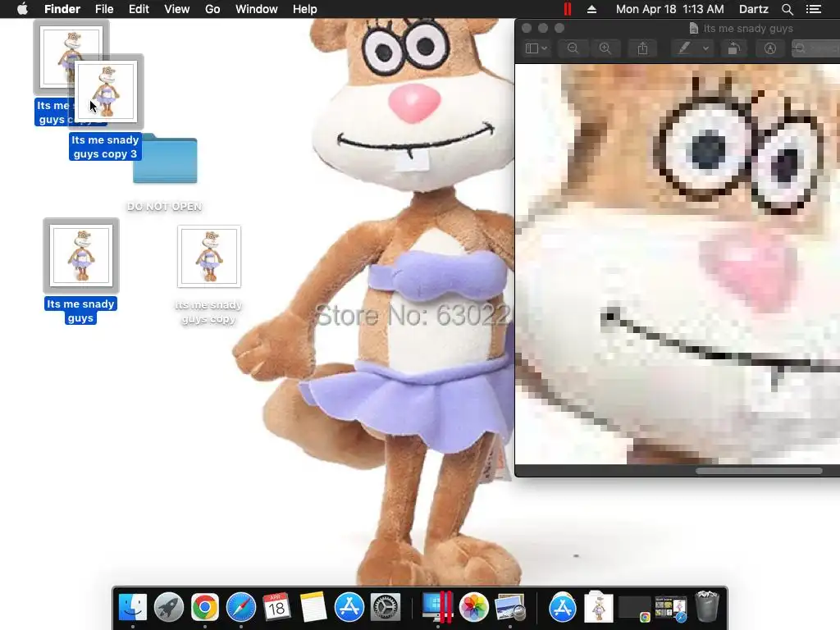Image resolution: width=840 pixels, height=630 pixels.
Task: Click the Preview horizontal scrollbar
Action: coord(759,471)
